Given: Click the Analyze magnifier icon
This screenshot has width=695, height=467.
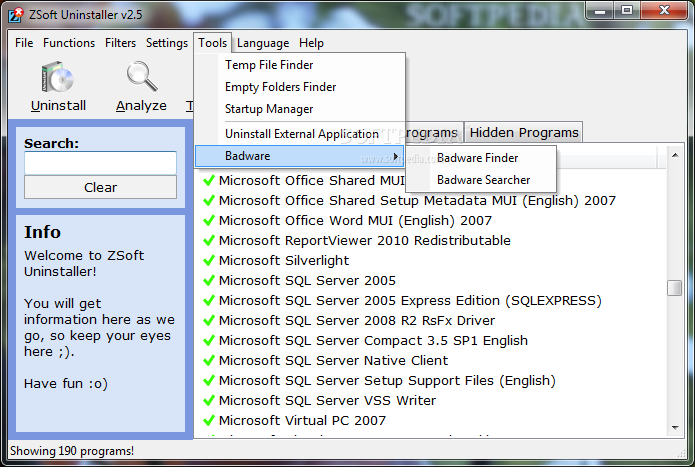Looking at the screenshot, I should (141, 76).
